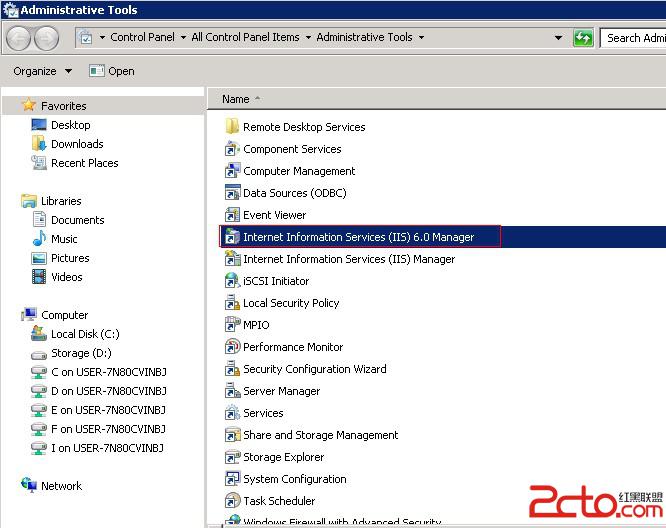Click the IIS 6.0 Manager icon
666x528 pixels.
coord(232,237)
